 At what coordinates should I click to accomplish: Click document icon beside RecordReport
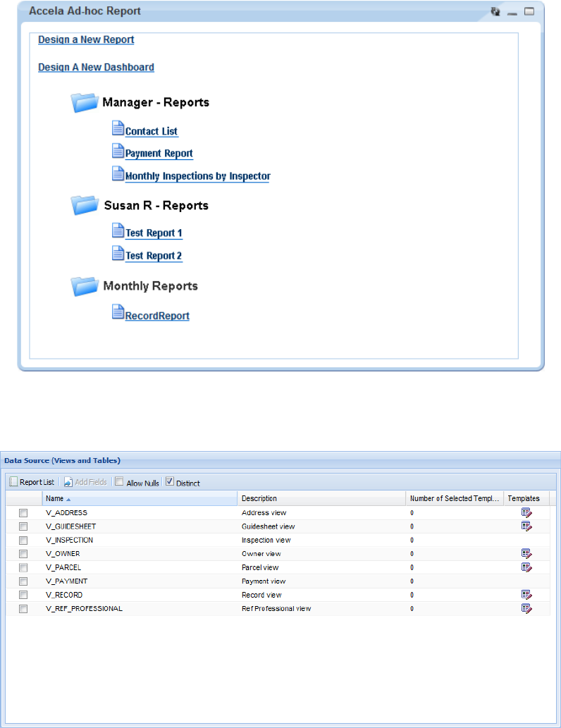pyautogui.click(x=118, y=312)
